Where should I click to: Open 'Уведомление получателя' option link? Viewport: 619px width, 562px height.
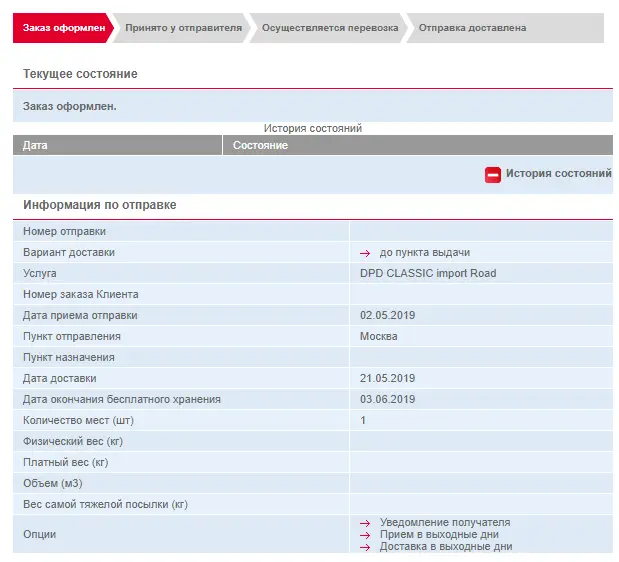pyautogui.click(x=445, y=523)
